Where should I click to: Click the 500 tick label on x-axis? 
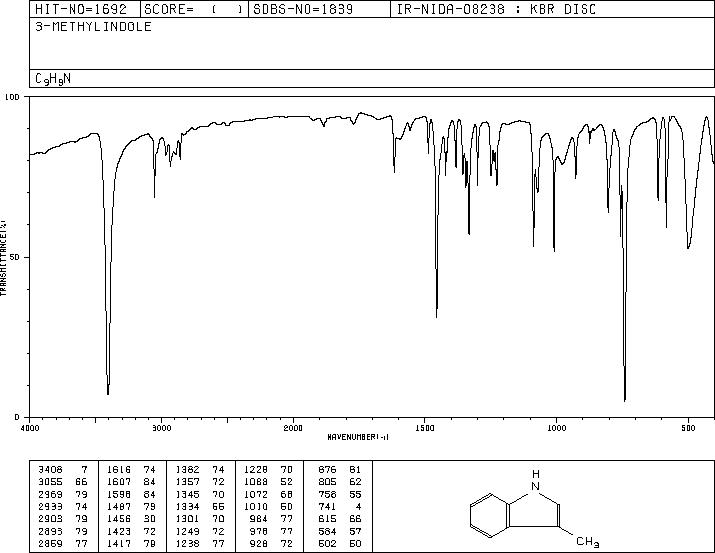click(x=688, y=428)
